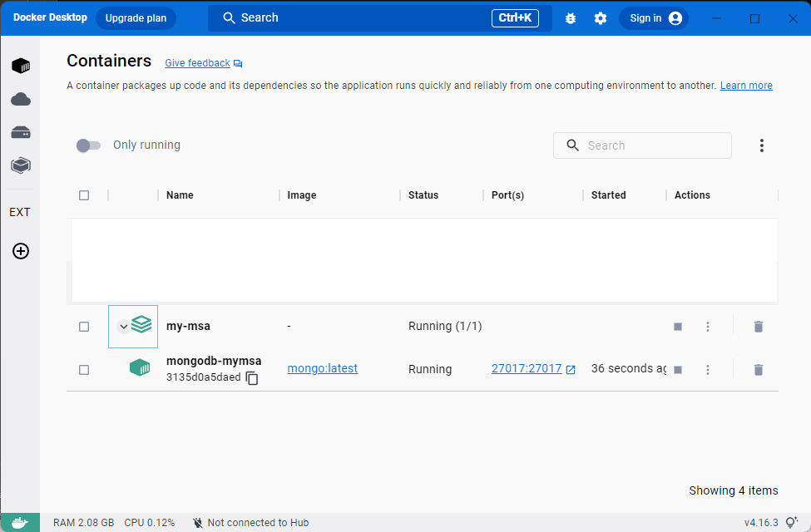Open the Volumes sidebar icon
The image size is (811, 532).
(x=21, y=132)
